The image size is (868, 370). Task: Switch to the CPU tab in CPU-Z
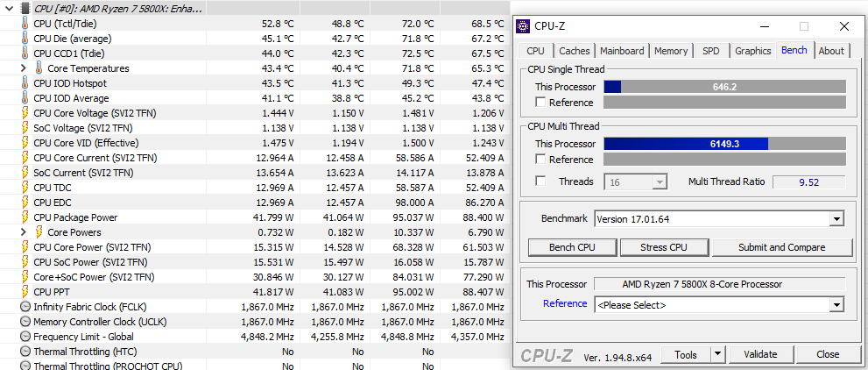535,51
